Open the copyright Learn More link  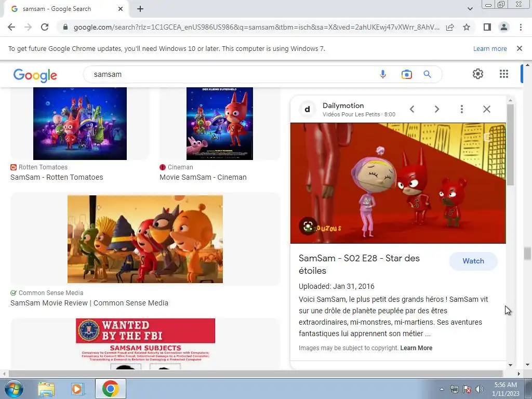[416, 348]
